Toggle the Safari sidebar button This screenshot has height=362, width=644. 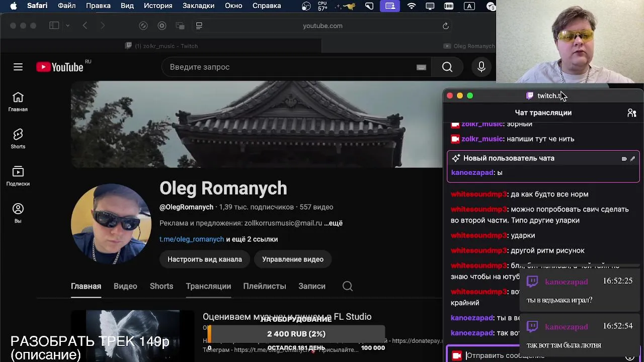coord(54,26)
